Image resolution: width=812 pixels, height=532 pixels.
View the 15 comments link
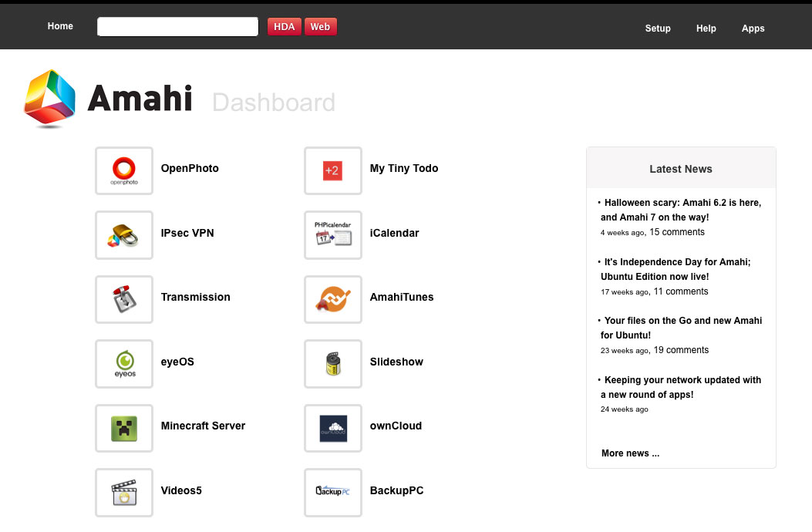(677, 232)
